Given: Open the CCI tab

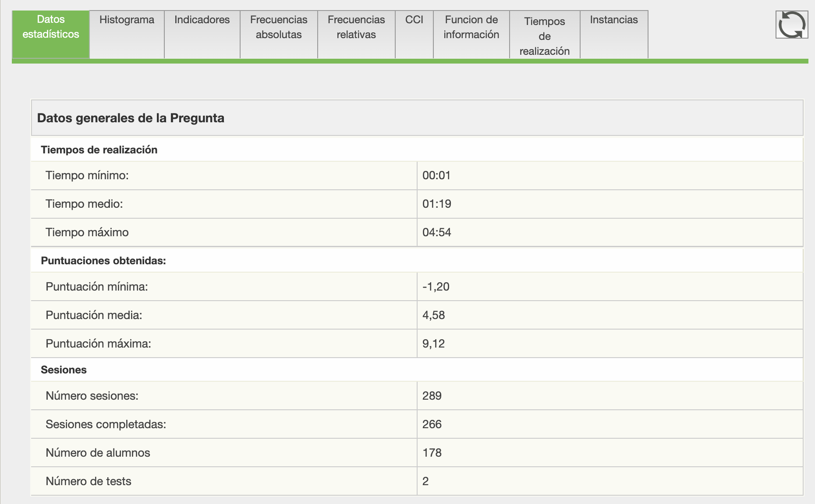Looking at the screenshot, I should (x=414, y=20).
